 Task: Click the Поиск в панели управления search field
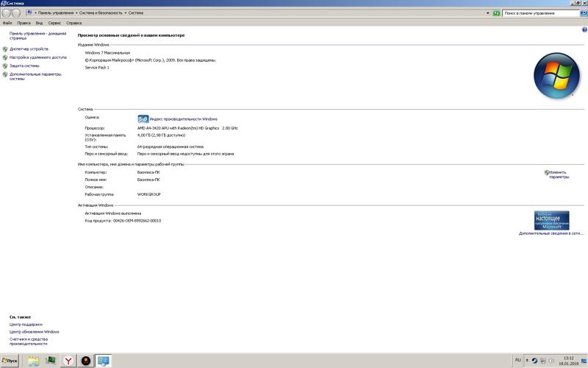[541, 13]
